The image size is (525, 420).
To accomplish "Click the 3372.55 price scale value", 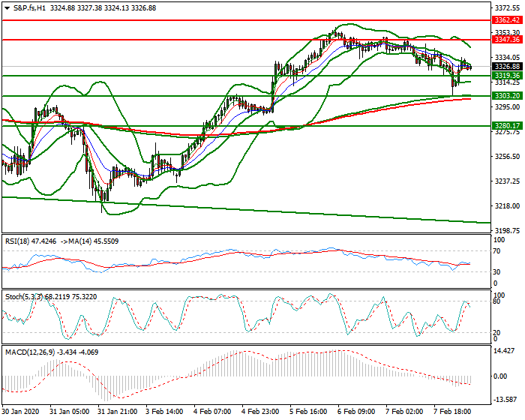I will [x=507, y=8].
